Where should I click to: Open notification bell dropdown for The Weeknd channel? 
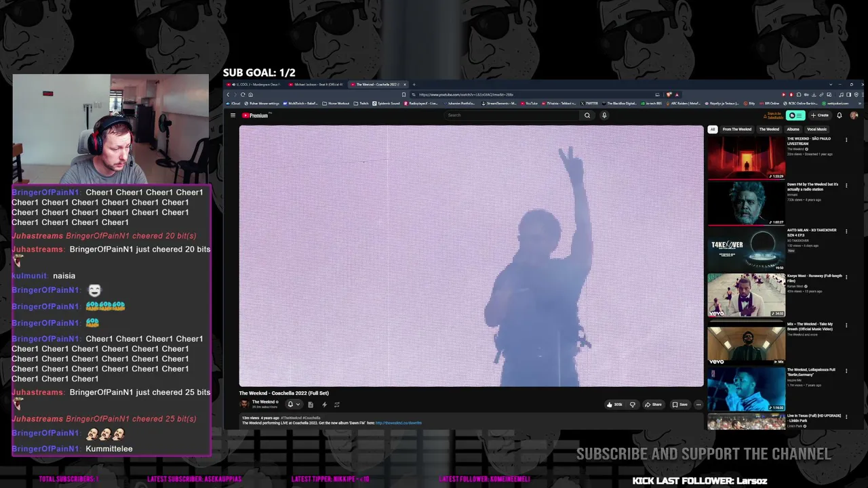click(x=293, y=405)
